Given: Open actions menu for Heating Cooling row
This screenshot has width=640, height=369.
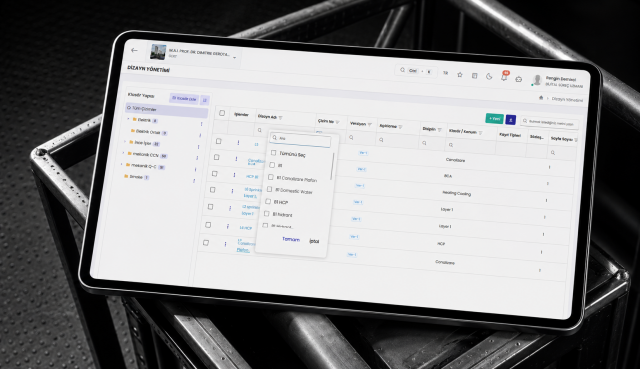Looking at the screenshot, I should pyautogui.click(x=234, y=175).
